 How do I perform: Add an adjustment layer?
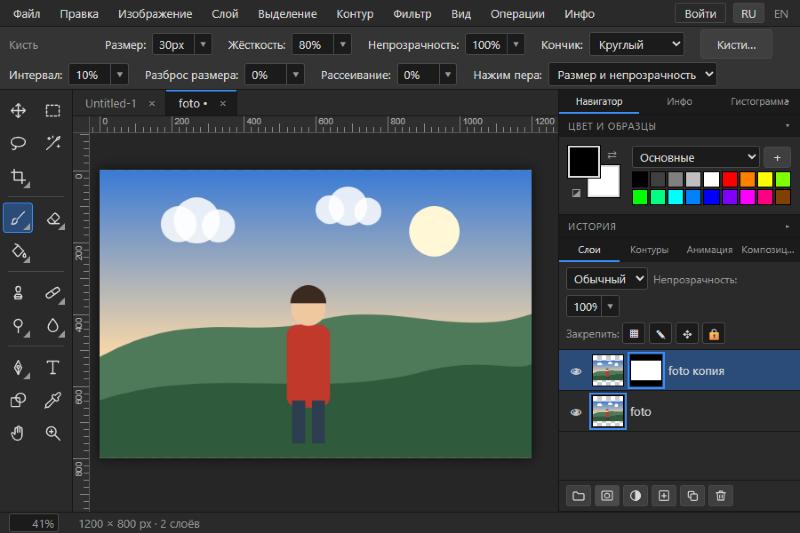[x=635, y=496]
